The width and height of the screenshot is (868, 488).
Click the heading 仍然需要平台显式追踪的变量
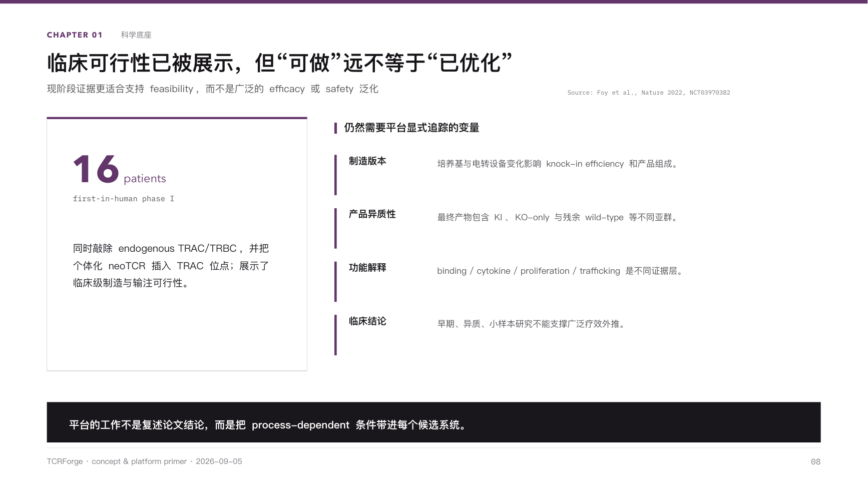pyautogui.click(x=411, y=128)
